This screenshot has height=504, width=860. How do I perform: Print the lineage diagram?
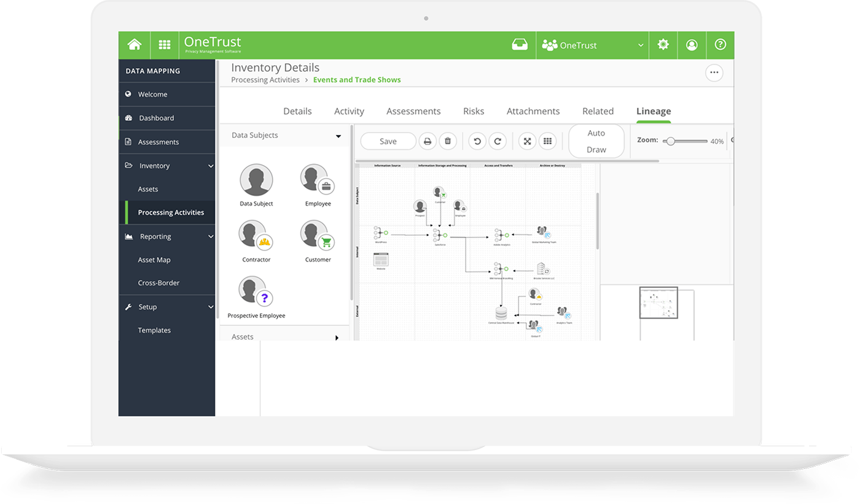[428, 141]
